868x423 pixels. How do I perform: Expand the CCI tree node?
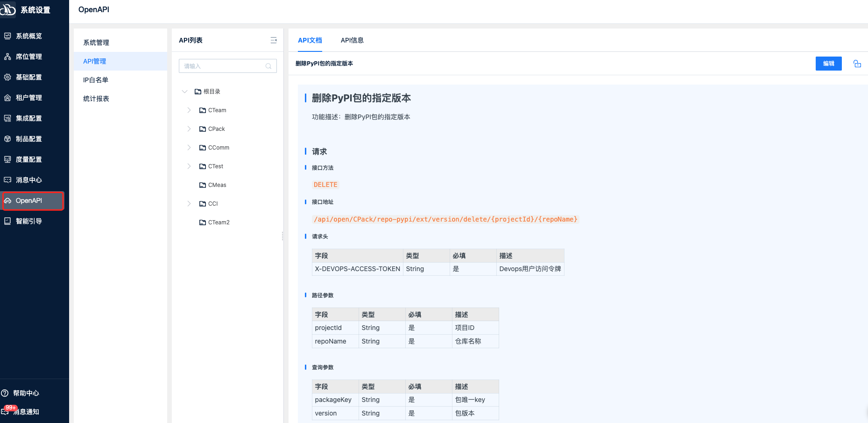(189, 204)
